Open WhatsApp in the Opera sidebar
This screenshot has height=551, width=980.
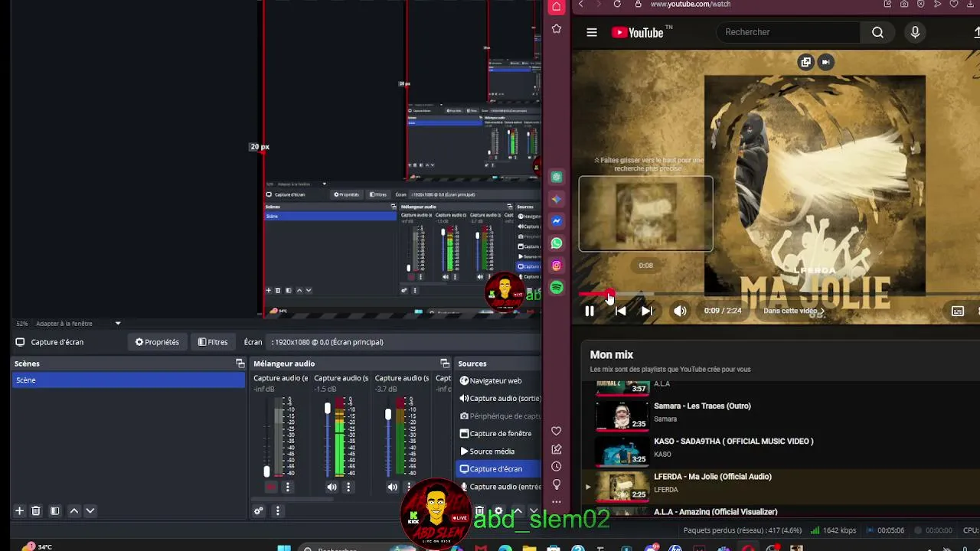pos(557,243)
